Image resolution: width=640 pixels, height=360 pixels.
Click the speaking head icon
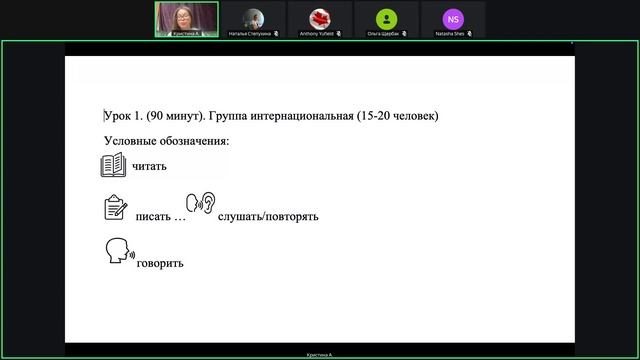tap(120, 251)
